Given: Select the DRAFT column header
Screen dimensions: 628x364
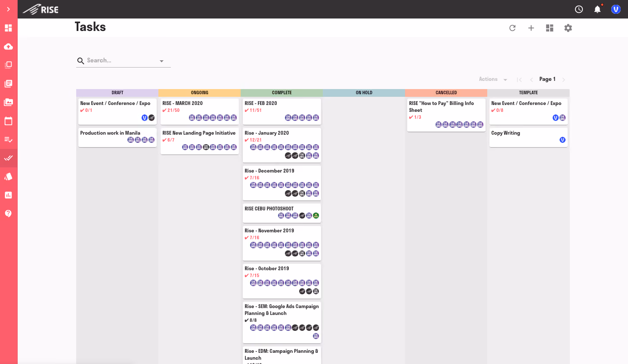Looking at the screenshot, I should (117, 93).
